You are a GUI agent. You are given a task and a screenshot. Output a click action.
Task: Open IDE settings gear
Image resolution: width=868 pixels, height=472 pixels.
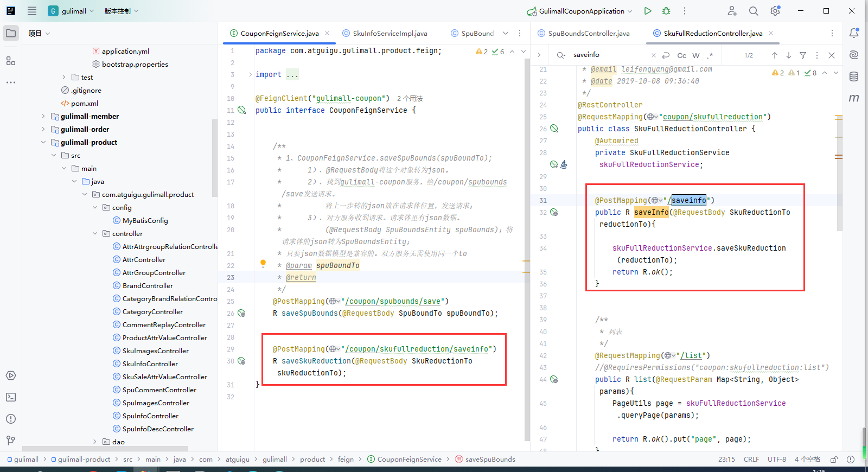(775, 11)
